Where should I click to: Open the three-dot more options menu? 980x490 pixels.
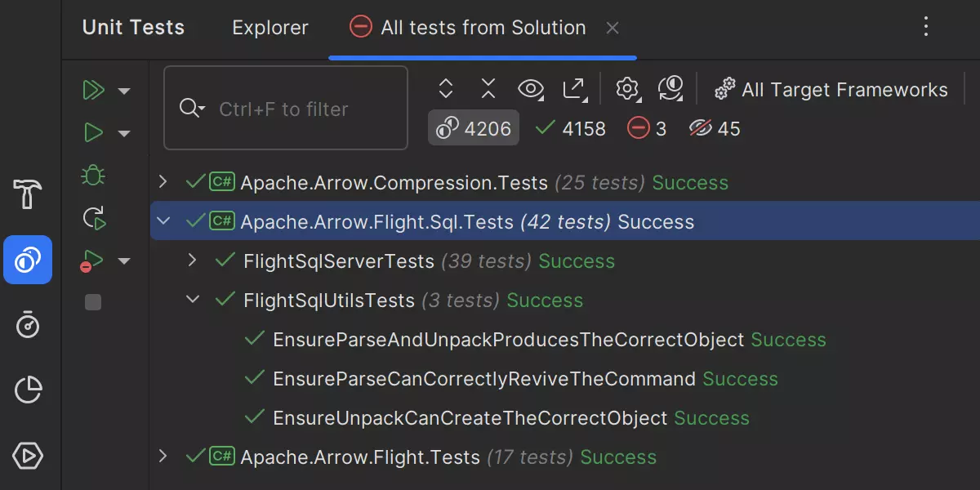click(x=925, y=27)
